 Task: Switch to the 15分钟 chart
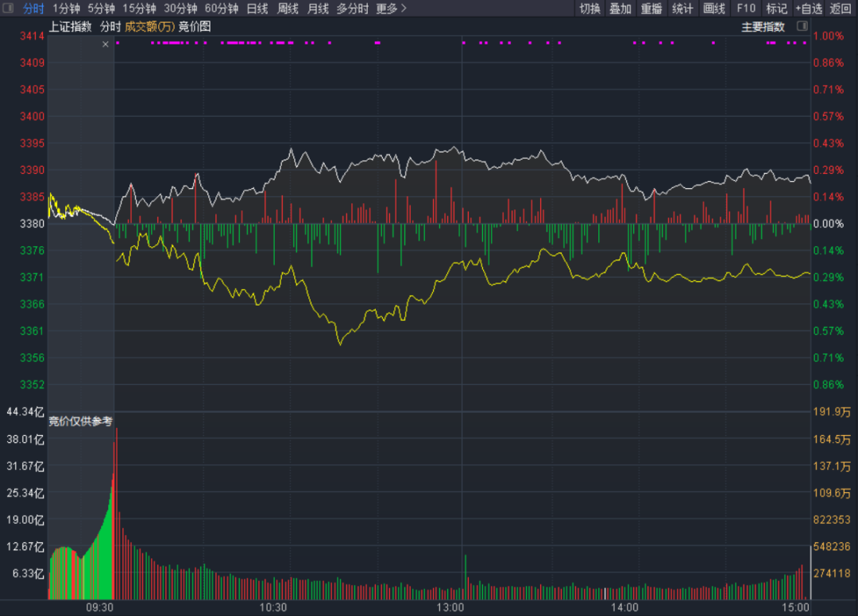(x=139, y=9)
